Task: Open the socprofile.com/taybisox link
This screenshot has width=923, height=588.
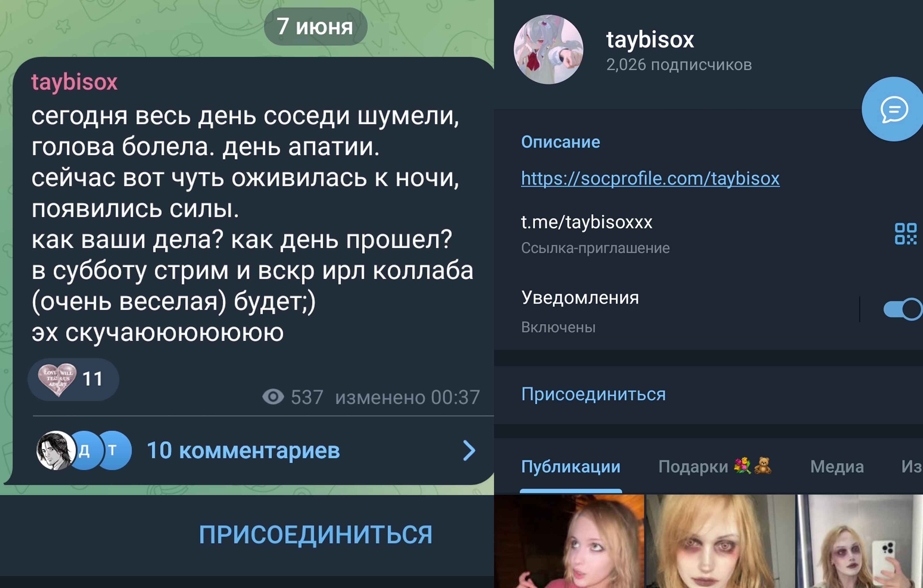Action: 650,179
